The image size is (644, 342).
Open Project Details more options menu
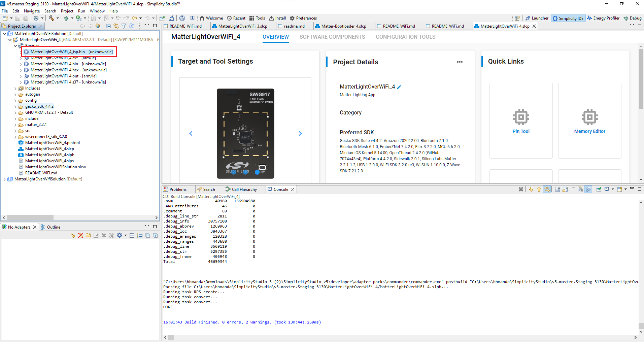pyautogui.click(x=460, y=62)
